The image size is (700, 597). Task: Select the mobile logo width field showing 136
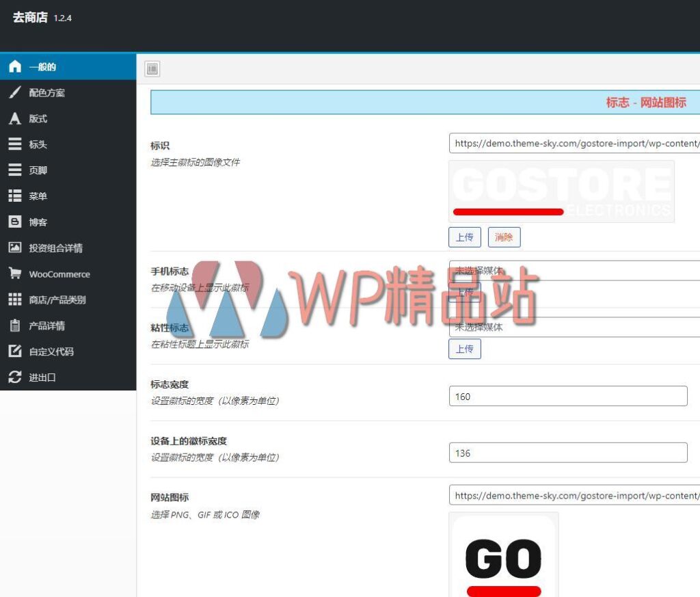pyautogui.click(x=567, y=452)
